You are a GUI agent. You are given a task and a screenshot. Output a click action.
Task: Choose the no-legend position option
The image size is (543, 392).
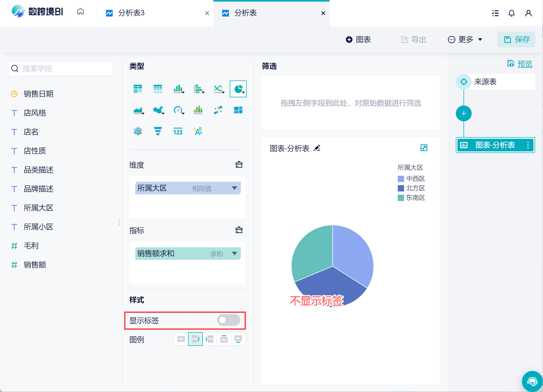coord(181,339)
